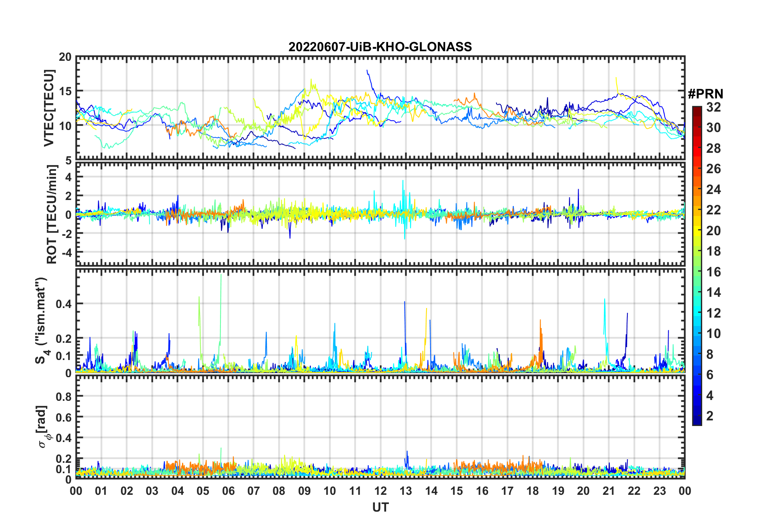
Task: Click the UT hour tick label 05
Action: point(203,491)
